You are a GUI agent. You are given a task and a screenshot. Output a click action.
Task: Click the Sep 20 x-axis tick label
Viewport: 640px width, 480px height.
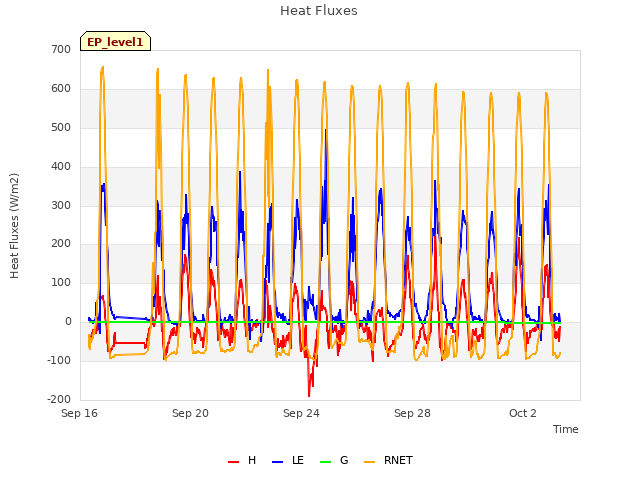191,413
